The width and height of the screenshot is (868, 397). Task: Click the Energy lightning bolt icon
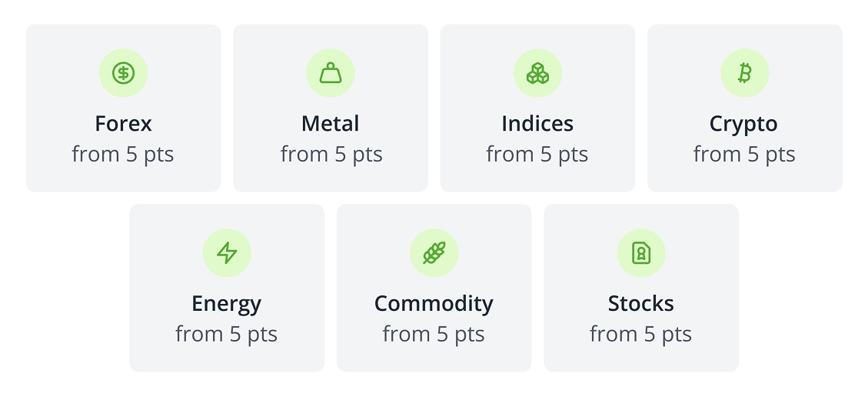click(x=227, y=252)
